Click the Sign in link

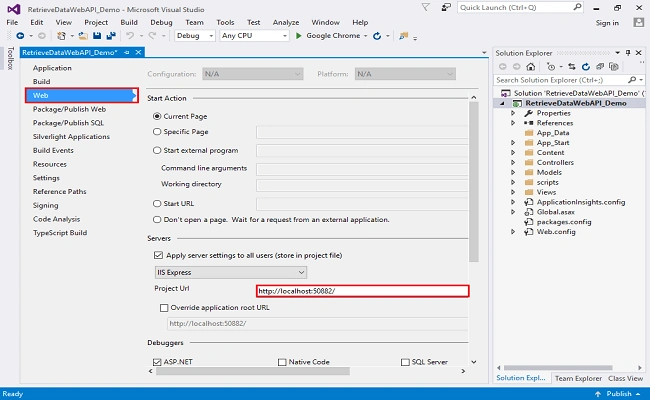607,23
